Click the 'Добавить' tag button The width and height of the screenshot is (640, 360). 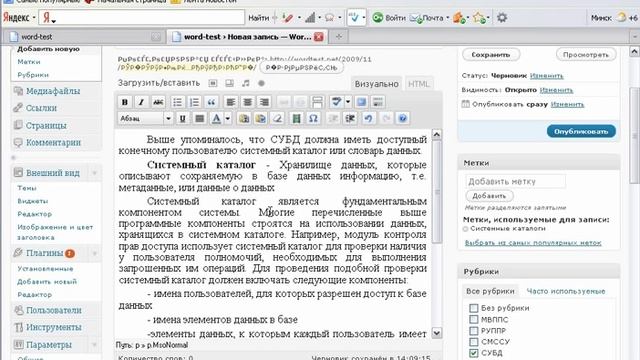pyautogui.click(x=489, y=196)
